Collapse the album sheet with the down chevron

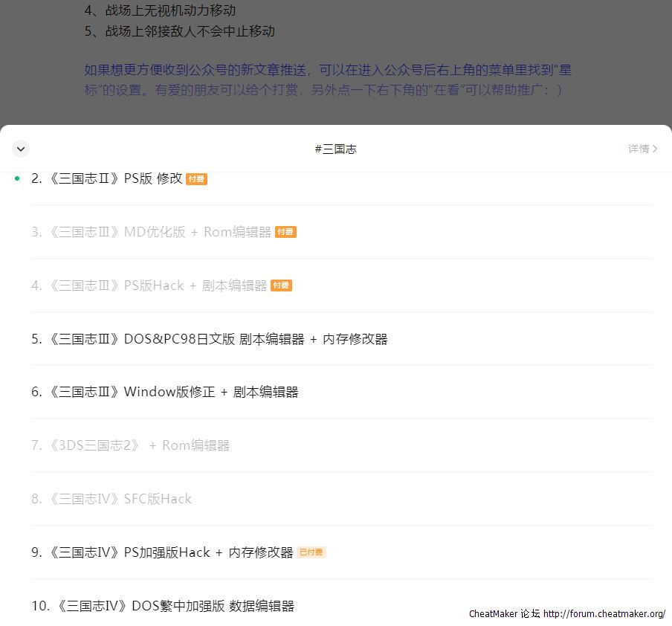(21, 149)
